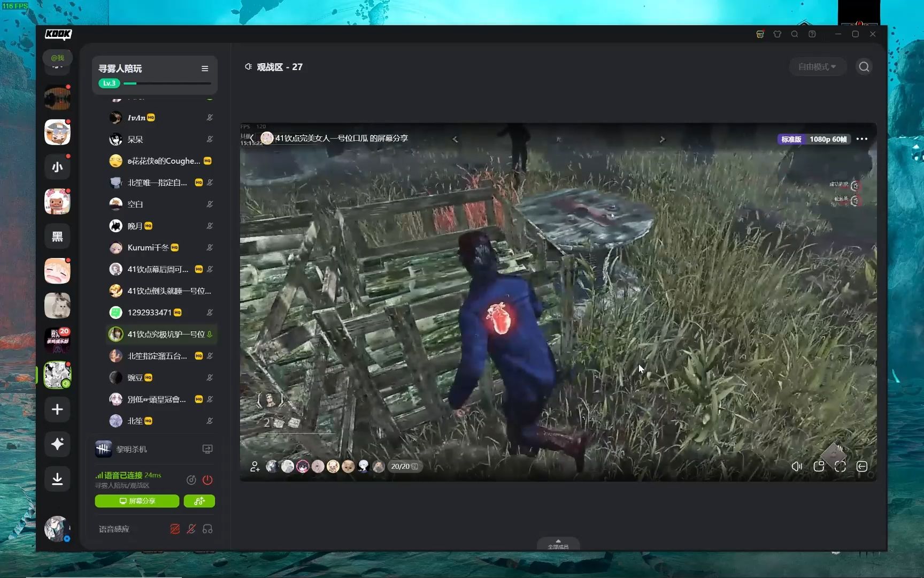The width and height of the screenshot is (924, 578).
Task: Click the small search icon in title bar
Action: tap(795, 34)
